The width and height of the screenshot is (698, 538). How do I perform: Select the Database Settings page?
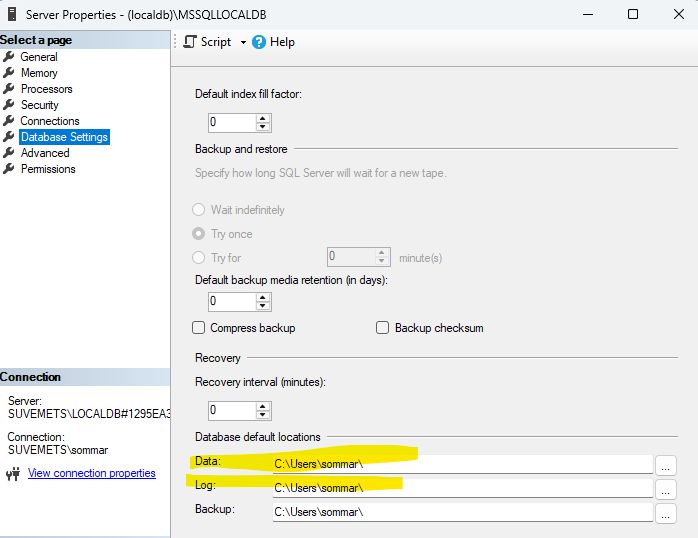pos(64,137)
